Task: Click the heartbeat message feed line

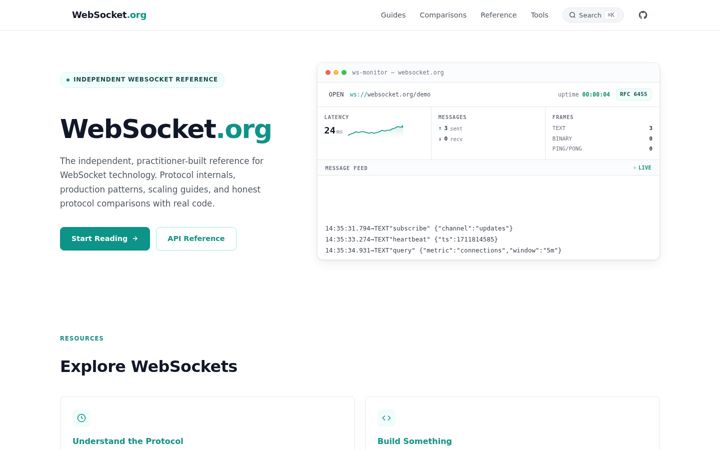Action: [x=411, y=239]
